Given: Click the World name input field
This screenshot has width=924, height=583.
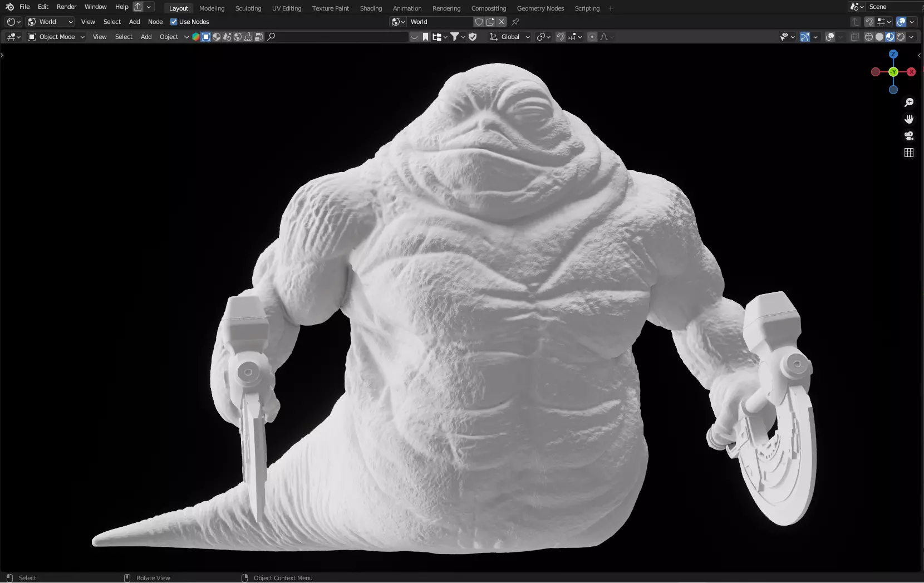Looking at the screenshot, I should pyautogui.click(x=440, y=22).
